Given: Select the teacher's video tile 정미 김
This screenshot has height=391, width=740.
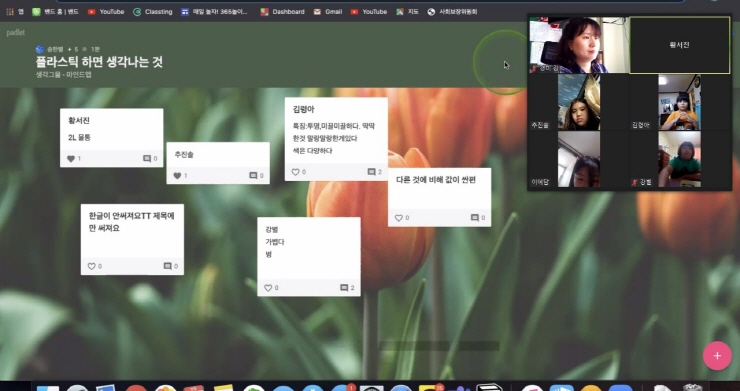Looking at the screenshot, I should (579, 45).
